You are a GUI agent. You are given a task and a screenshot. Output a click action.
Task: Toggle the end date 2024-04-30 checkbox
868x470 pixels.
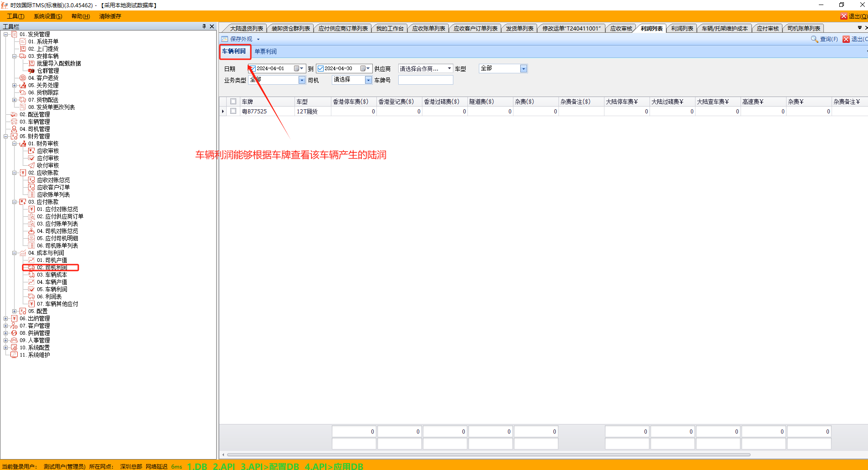coord(320,69)
